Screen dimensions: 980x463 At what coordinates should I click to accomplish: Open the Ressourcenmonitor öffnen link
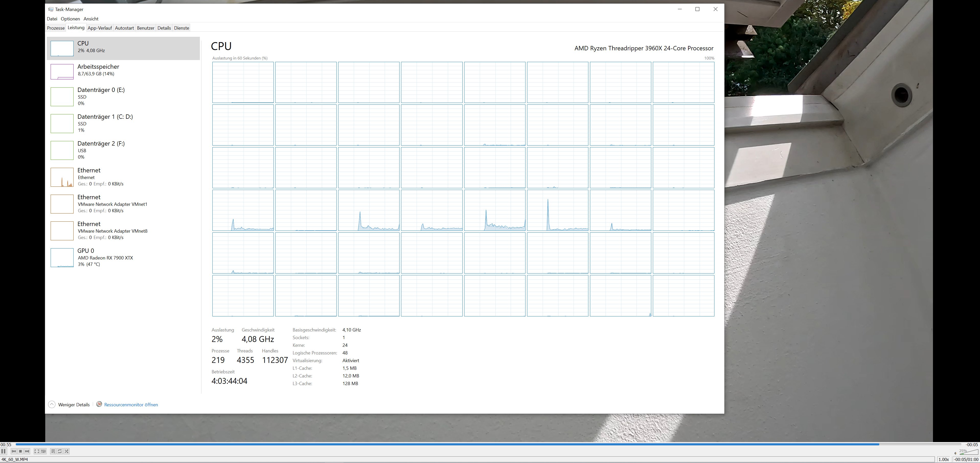tap(131, 405)
